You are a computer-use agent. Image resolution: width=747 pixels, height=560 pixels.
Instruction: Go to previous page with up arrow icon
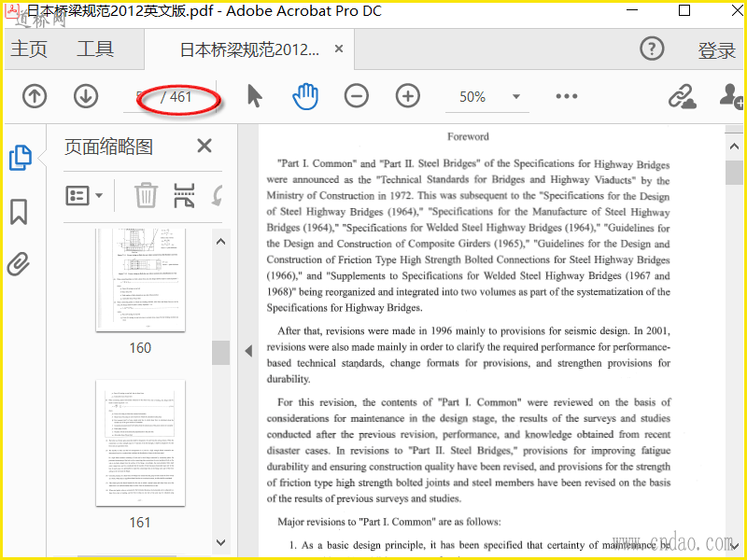click(35, 96)
